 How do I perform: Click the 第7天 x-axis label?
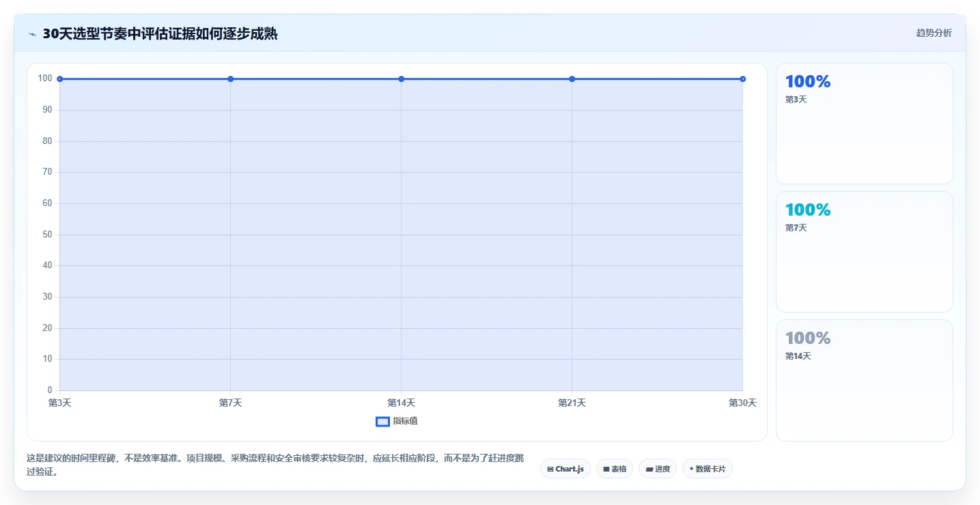coord(231,403)
